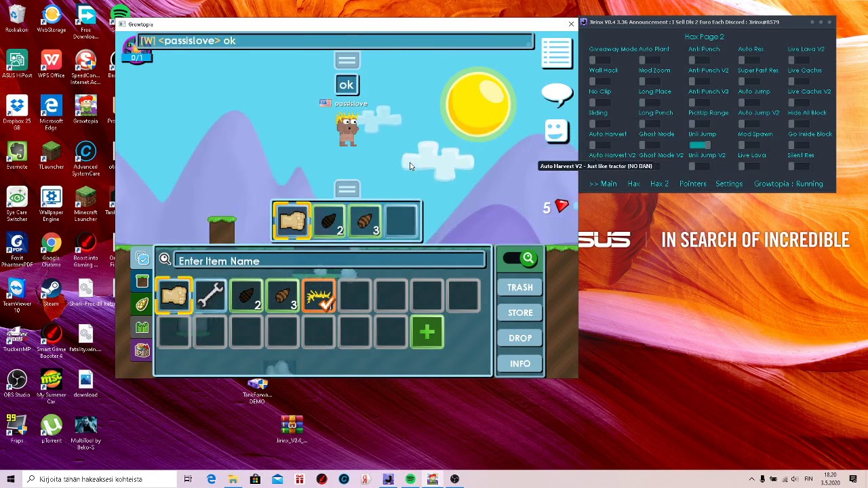Open the white speech bubble chat icon

[557, 94]
